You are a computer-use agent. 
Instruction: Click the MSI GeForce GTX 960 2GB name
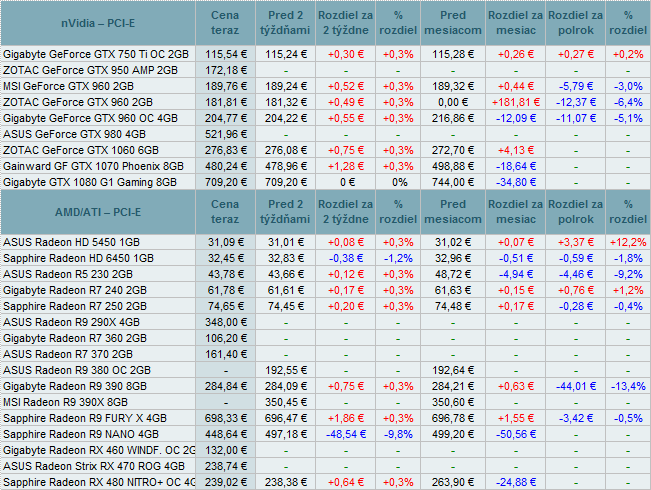point(69,86)
